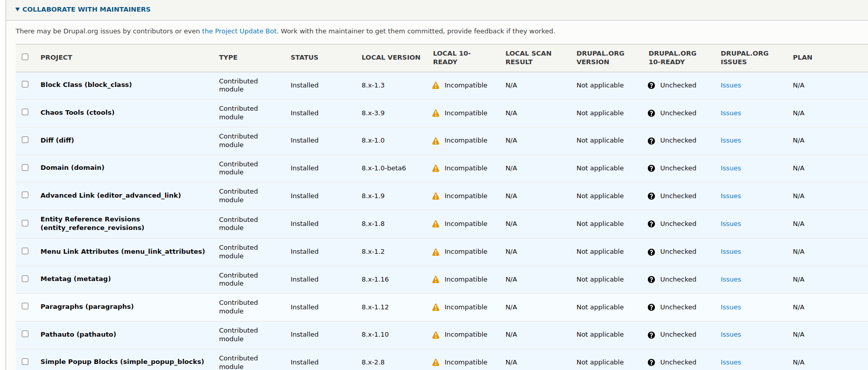Open Issues link for Chaos Tools
868x370 pixels.
[x=731, y=113]
